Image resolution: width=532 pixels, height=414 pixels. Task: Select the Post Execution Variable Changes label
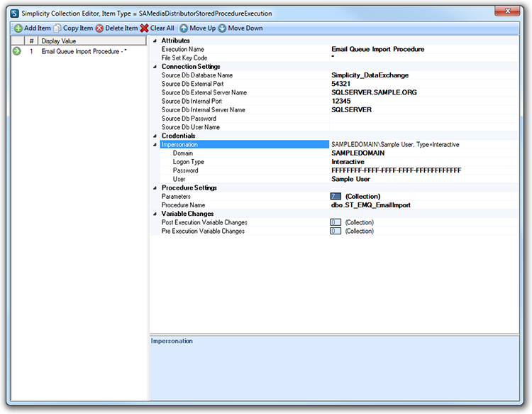pos(204,222)
